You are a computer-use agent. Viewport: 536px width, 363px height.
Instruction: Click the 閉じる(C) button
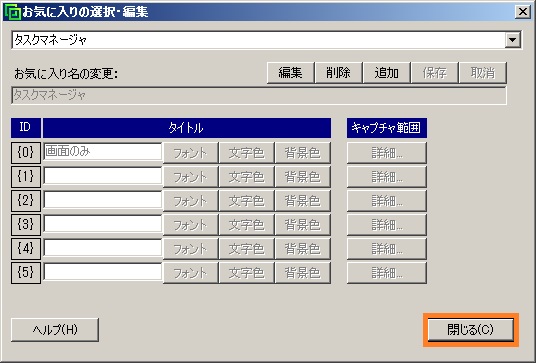tap(471, 330)
